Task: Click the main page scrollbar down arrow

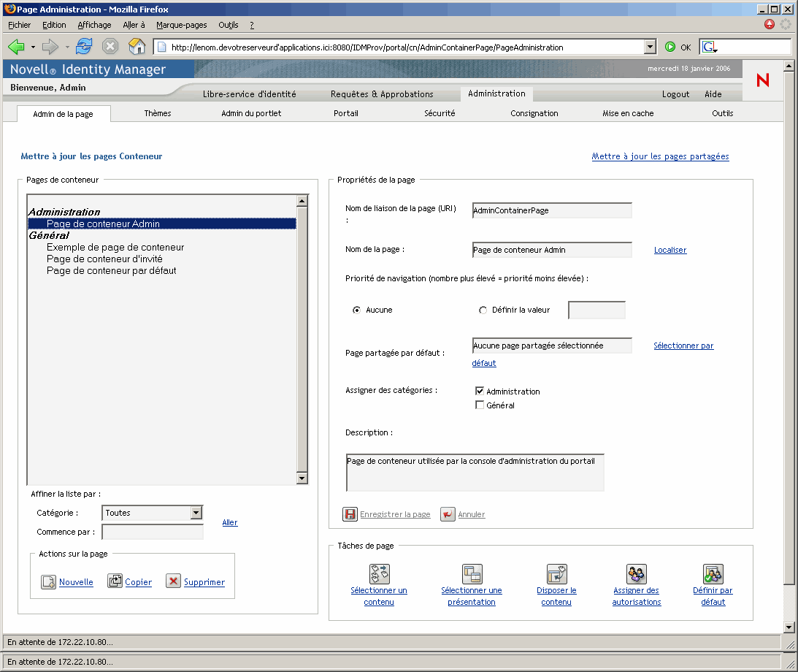Action: coord(789,627)
